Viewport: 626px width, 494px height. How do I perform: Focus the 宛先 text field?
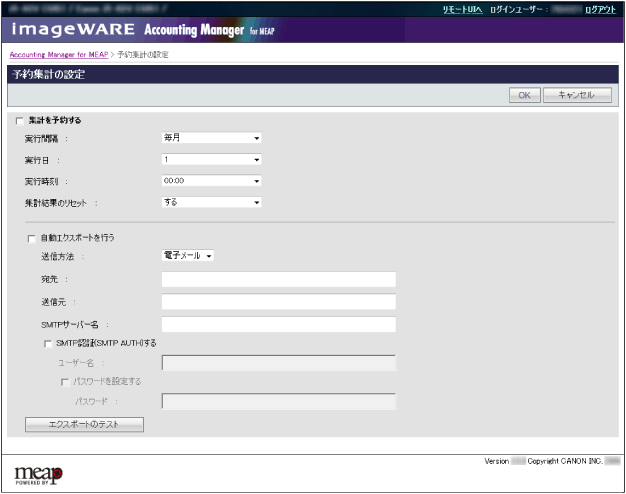pyautogui.click(x=278, y=280)
